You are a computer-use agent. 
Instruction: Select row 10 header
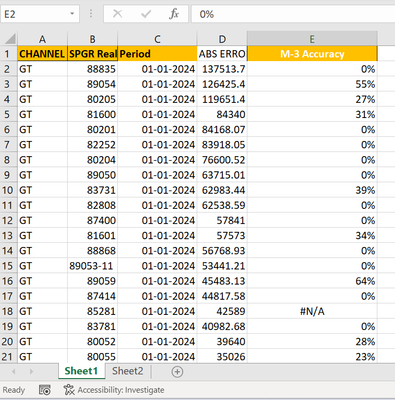click(x=9, y=190)
